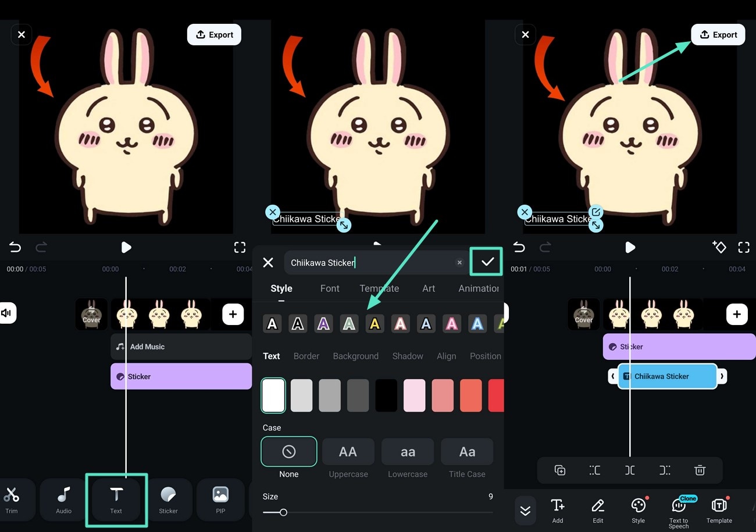Tap Add text in the bottom toolbar

pos(558,510)
